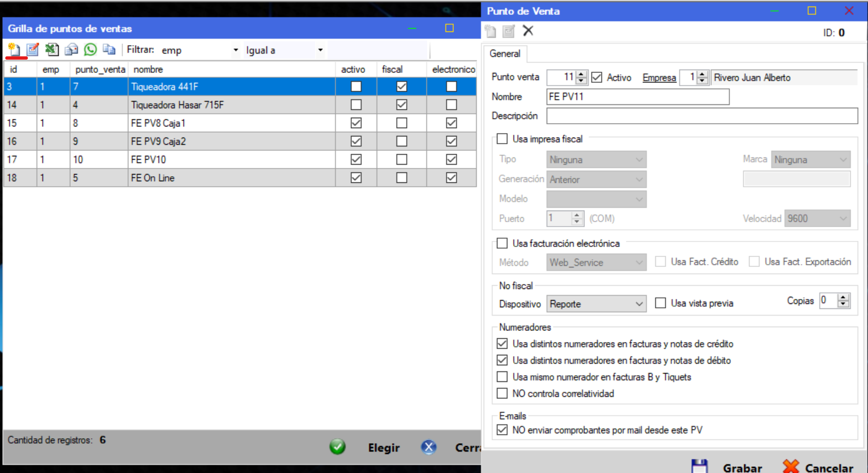Screen dimensions: 868x473
Task: Click the WhatsApp icon in the toolbar
Action: tap(90, 50)
